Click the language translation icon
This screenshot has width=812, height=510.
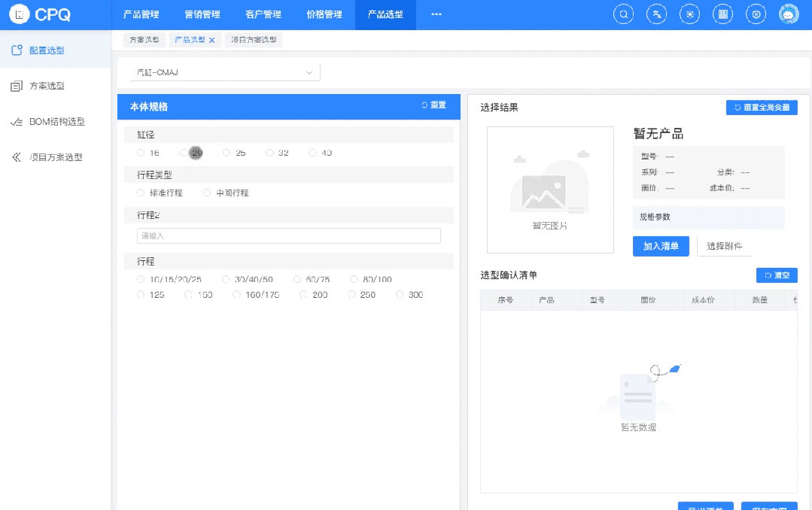pos(657,14)
